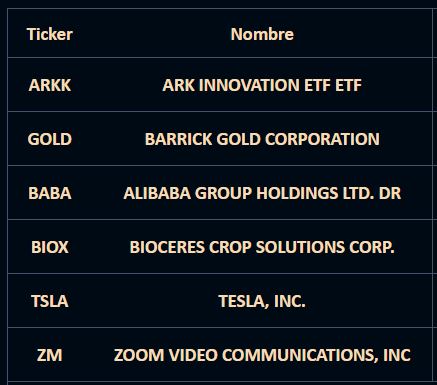Select the BABA ticker cell

click(50, 193)
